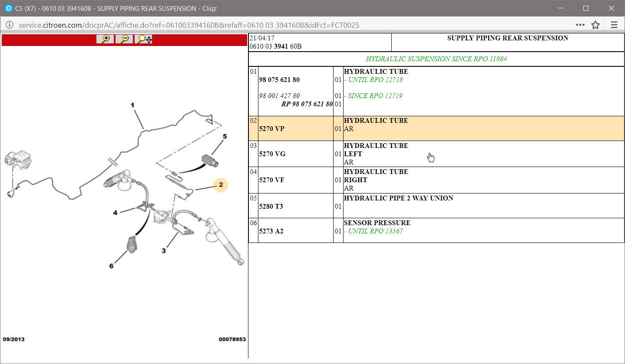Click the 'RIGHT' label in row 04
The height and width of the screenshot is (364, 625).
(356, 180)
